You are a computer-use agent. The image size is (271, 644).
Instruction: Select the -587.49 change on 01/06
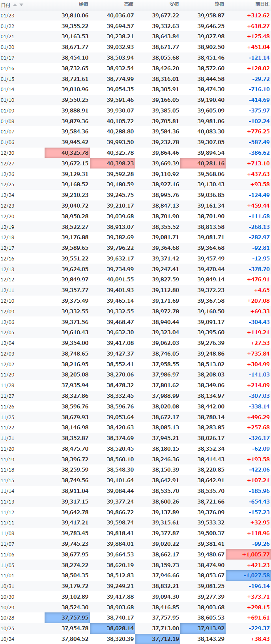(x=259, y=142)
